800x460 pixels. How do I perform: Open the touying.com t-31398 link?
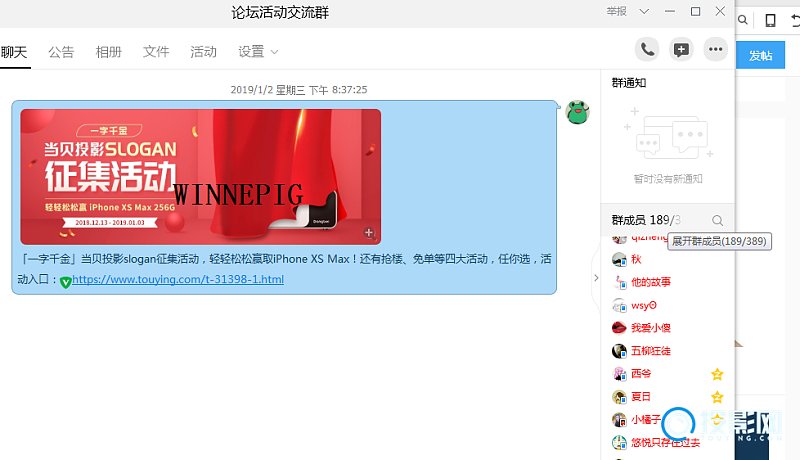178,279
